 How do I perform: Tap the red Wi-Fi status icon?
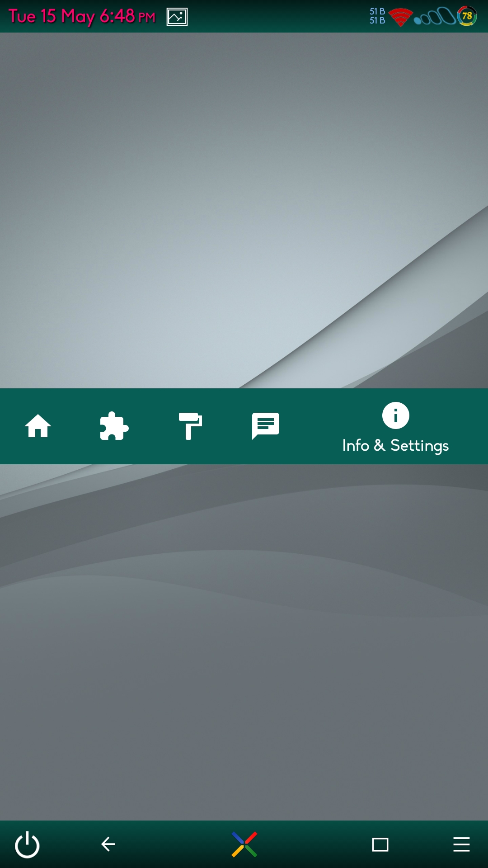pos(400,17)
